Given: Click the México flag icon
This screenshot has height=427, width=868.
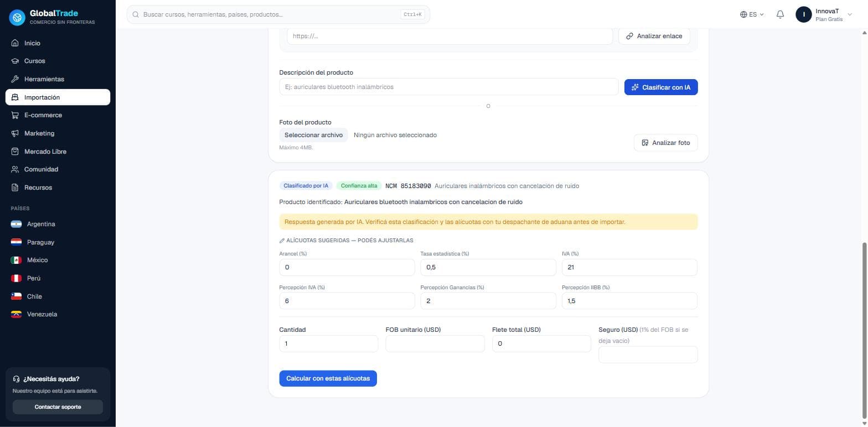Looking at the screenshot, I should (x=17, y=260).
